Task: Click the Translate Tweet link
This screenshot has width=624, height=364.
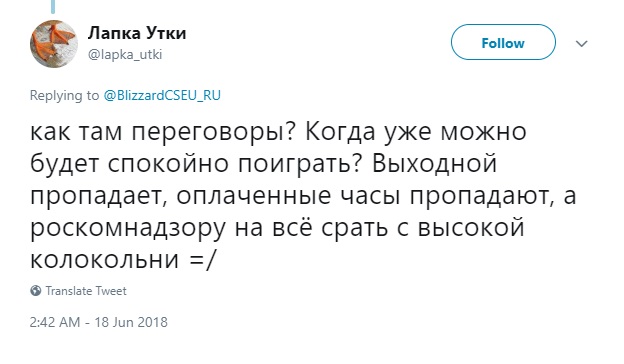Action: point(86,291)
